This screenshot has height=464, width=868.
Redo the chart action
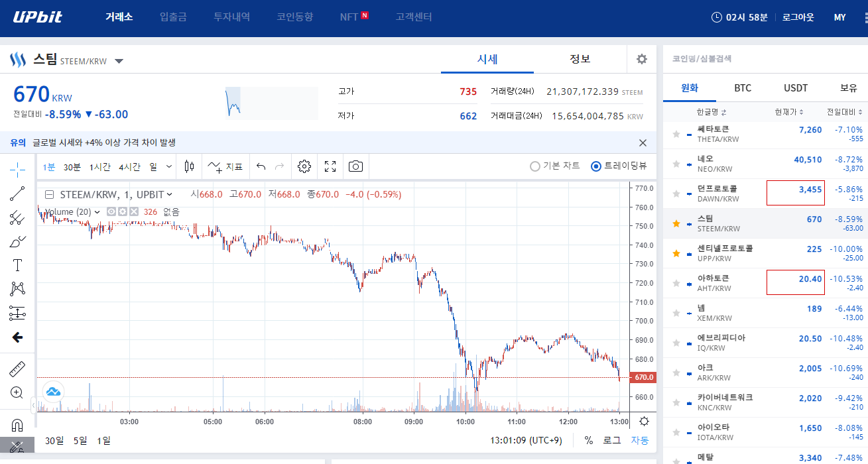coord(279,166)
